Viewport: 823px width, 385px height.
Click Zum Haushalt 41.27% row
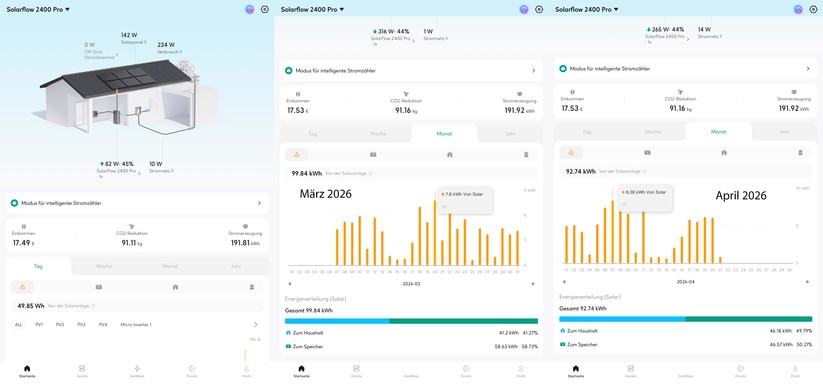click(x=412, y=333)
